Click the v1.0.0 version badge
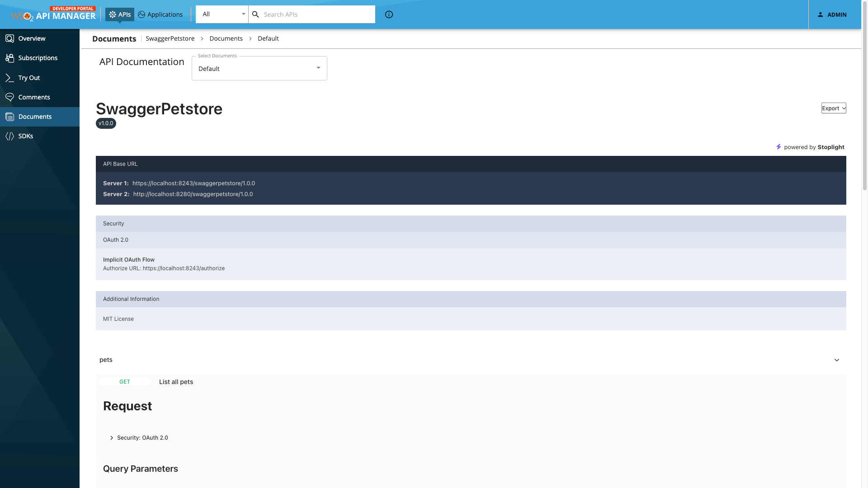Viewport: 868px width, 488px height. click(106, 123)
